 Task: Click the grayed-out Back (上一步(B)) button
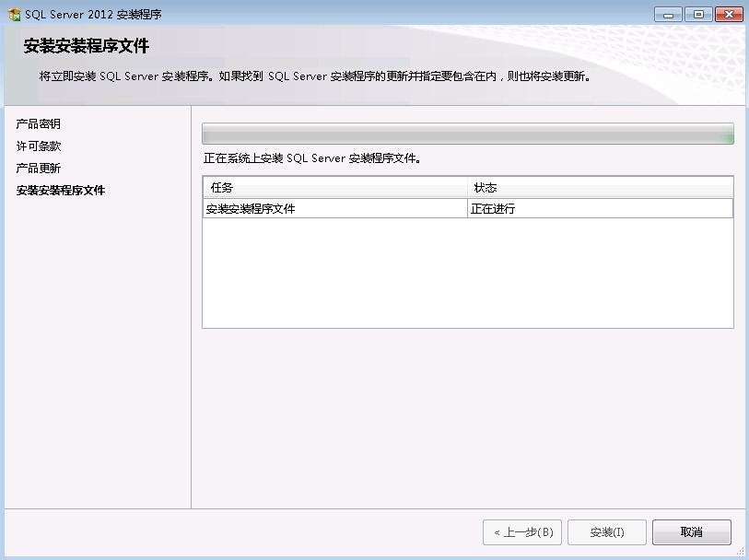tap(522, 531)
